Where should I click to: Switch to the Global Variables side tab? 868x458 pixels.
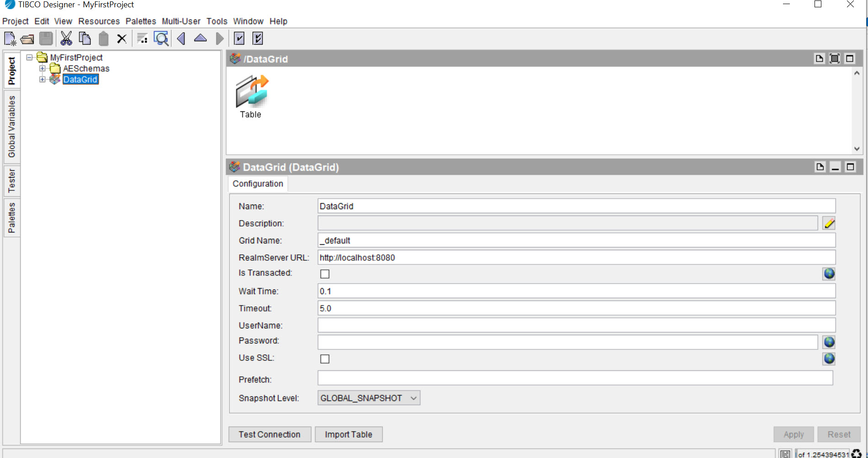coord(12,126)
